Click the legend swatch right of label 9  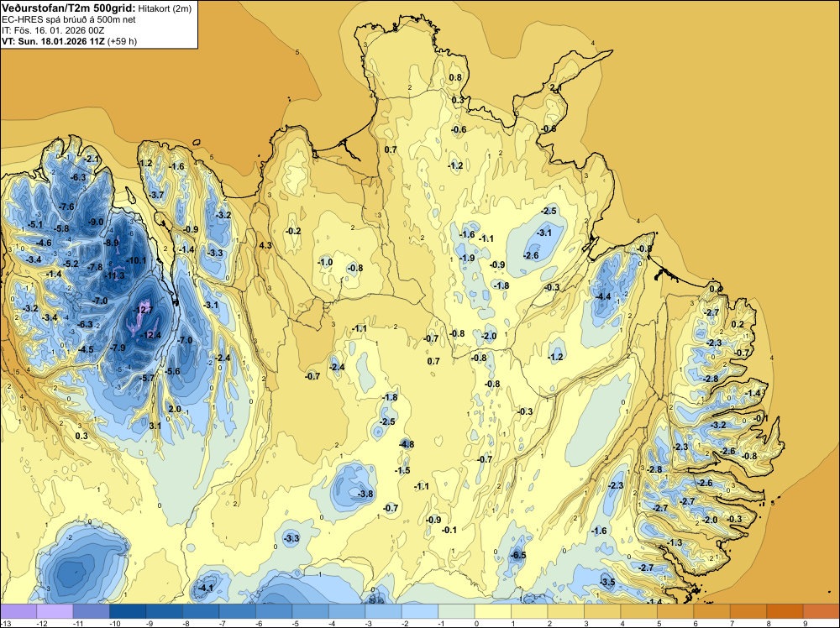[x=822, y=611]
